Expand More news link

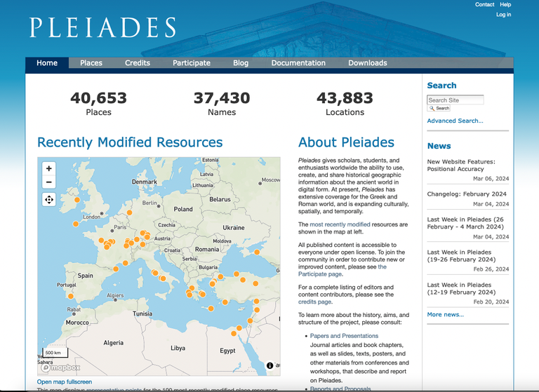pos(445,314)
